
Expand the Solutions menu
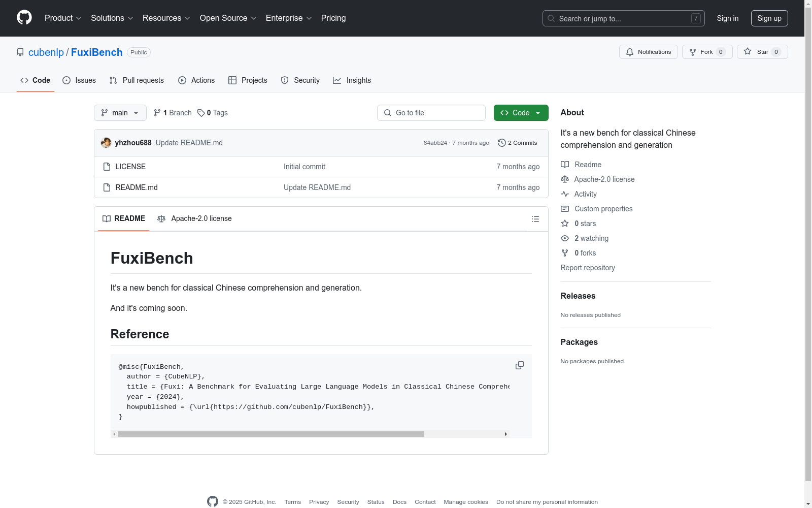coord(112,18)
